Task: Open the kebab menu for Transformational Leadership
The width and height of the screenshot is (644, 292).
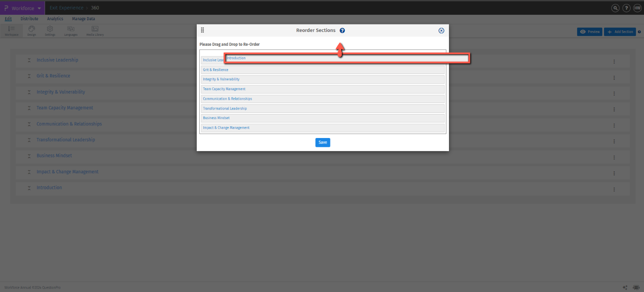Action: pyautogui.click(x=614, y=141)
